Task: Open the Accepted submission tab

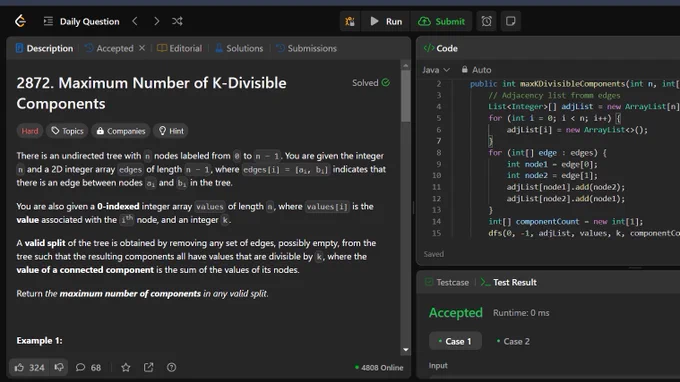Action: 109,48
